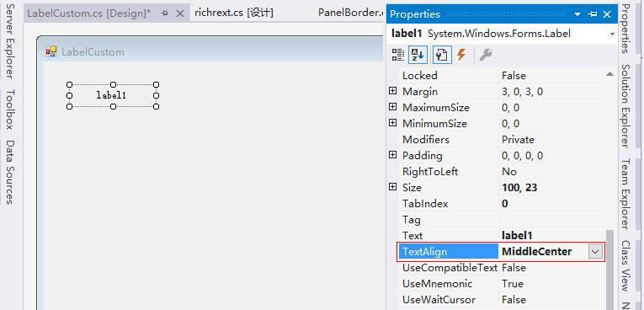Image resolution: width=644 pixels, height=310 pixels.
Task: Switch Properties grid to Categorized view
Action: [x=397, y=55]
